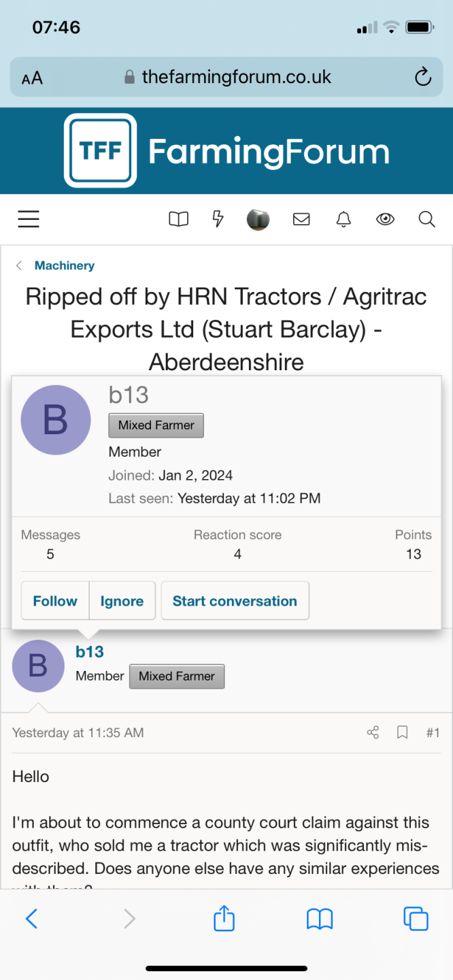Bookmark post #1 with the bookmark icon
Screen dimensions: 453x980
click(x=402, y=732)
